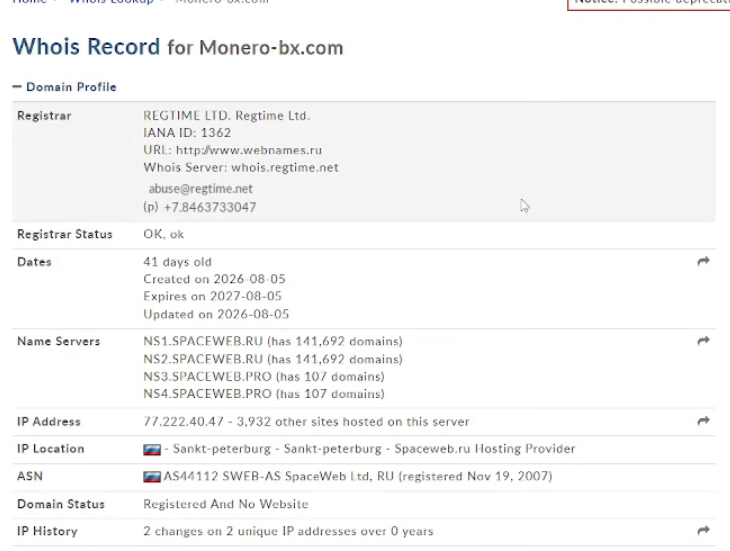Click the minus icon beside Domain Profile
The width and height of the screenshot is (730, 551).
pos(17,87)
